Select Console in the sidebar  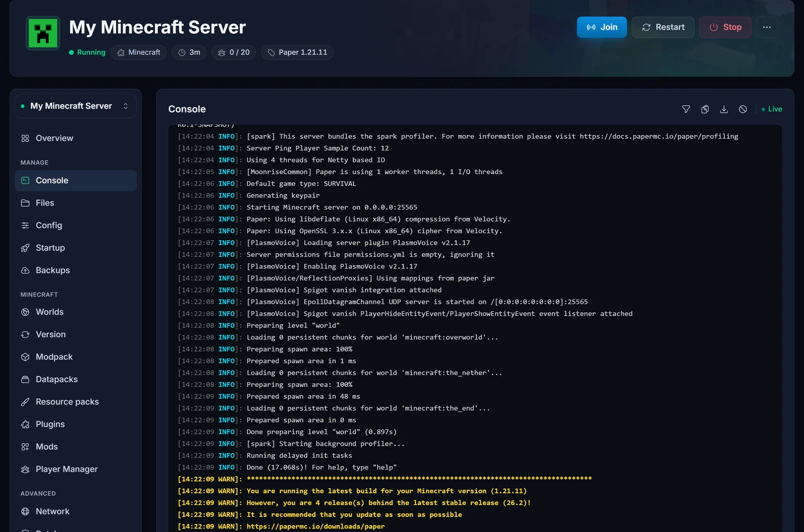pos(75,180)
